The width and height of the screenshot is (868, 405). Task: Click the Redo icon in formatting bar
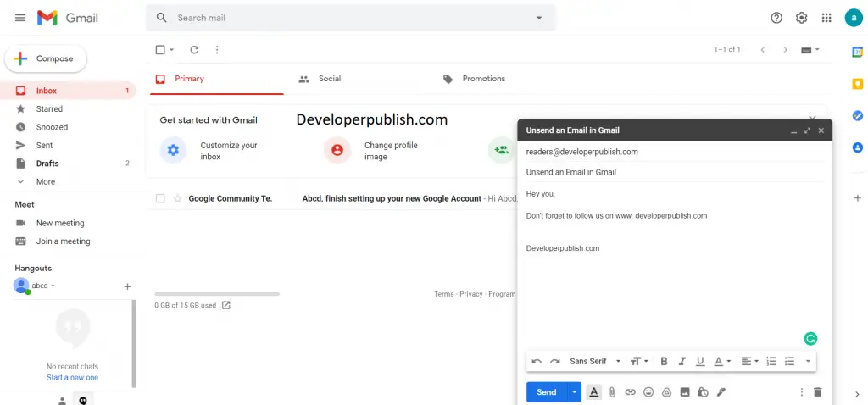pyautogui.click(x=554, y=361)
